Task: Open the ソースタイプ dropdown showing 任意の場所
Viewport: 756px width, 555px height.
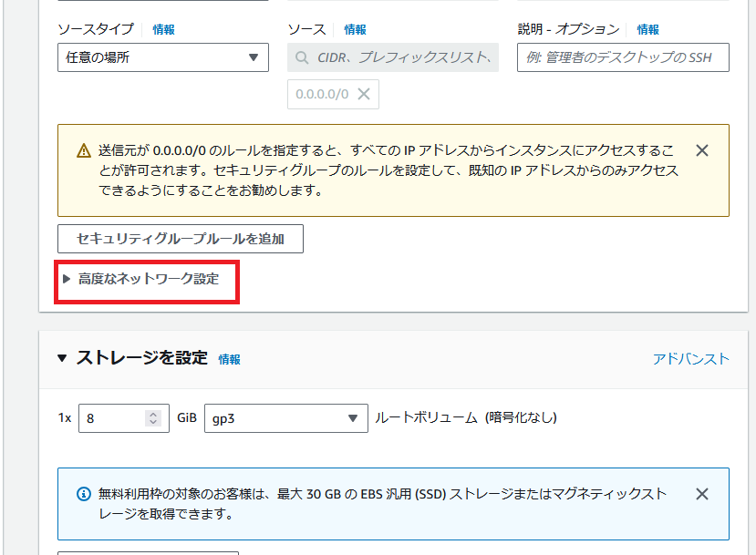Action: tap(163, 57)
